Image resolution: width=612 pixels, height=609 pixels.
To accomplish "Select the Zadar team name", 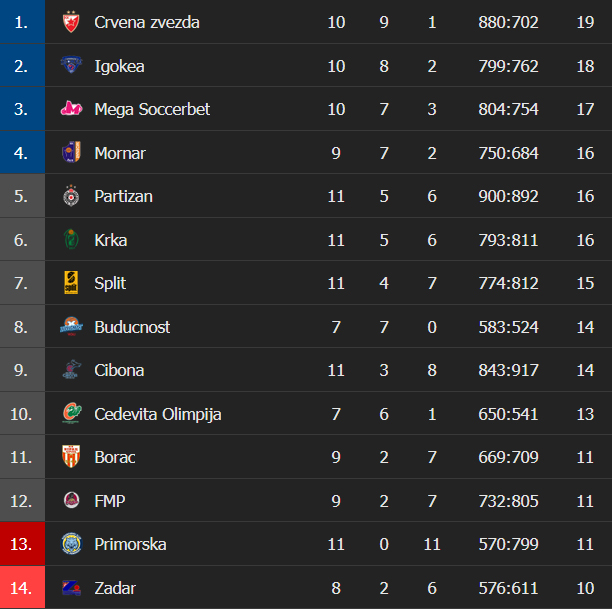I will point(115,588).
